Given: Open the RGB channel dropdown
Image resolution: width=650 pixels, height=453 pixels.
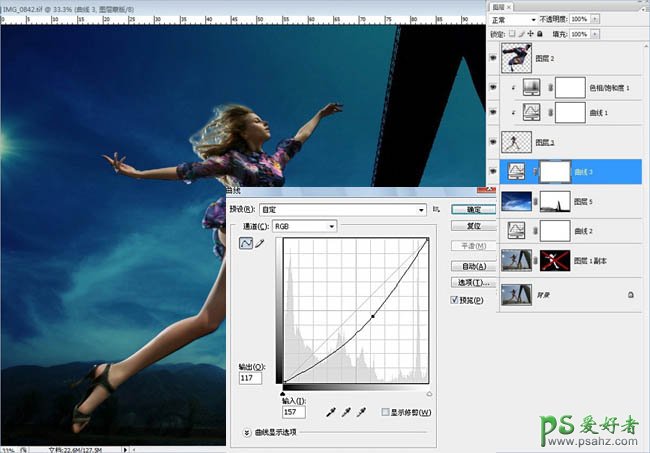Looking at the screenshot, I should coord(305,227).
